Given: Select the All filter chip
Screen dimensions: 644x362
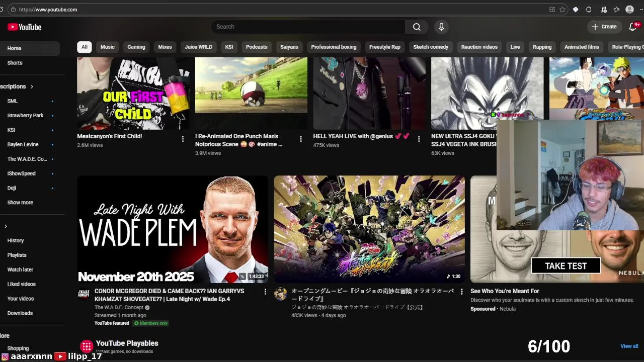Looking at the screenshot, I should 84,47.
